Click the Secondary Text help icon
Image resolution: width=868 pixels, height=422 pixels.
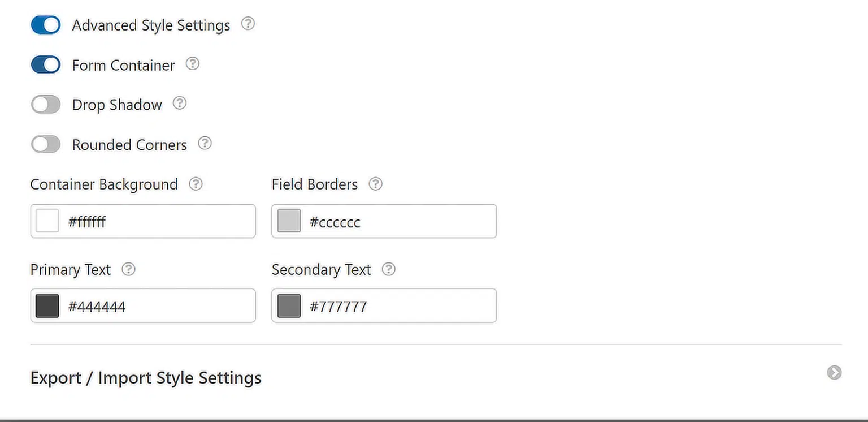point(389,269)
